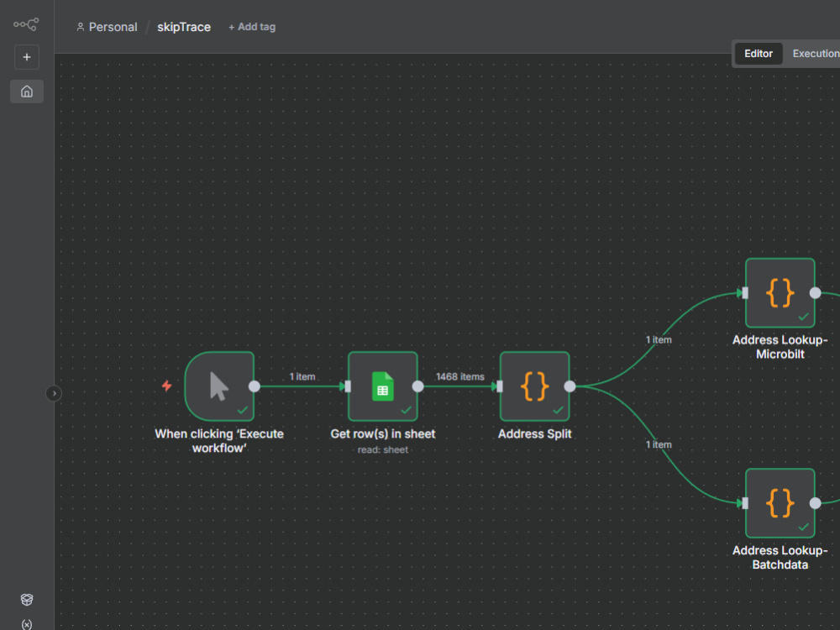Viewport: 840px width, 630px height.
Task: Click the 'read: sheet' subtitle
Action: 382,450
